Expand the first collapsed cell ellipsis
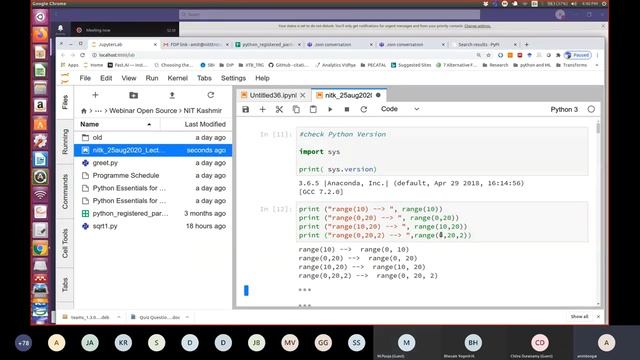The height and width of the screenshot is (360, 640). coord(304,290)
